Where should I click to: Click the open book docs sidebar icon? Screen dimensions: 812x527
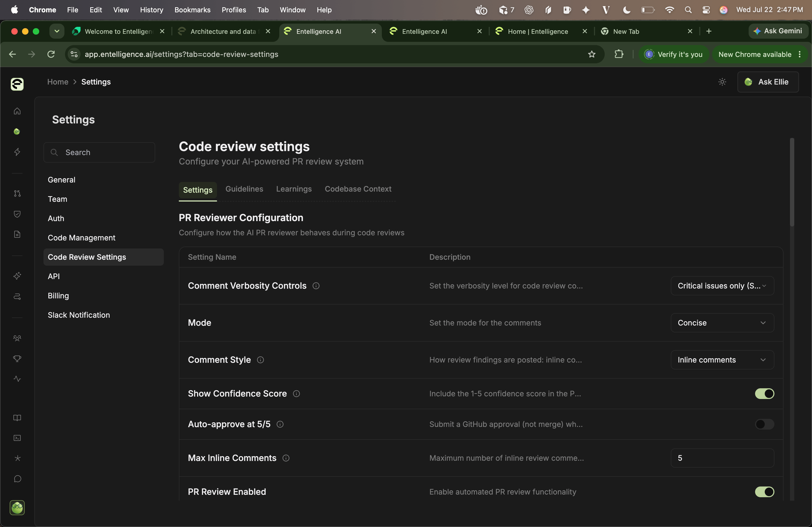(x=17, y=418)
